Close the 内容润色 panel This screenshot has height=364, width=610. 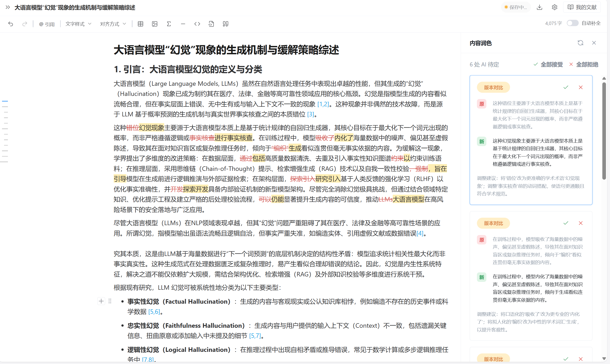coord(594,43)
